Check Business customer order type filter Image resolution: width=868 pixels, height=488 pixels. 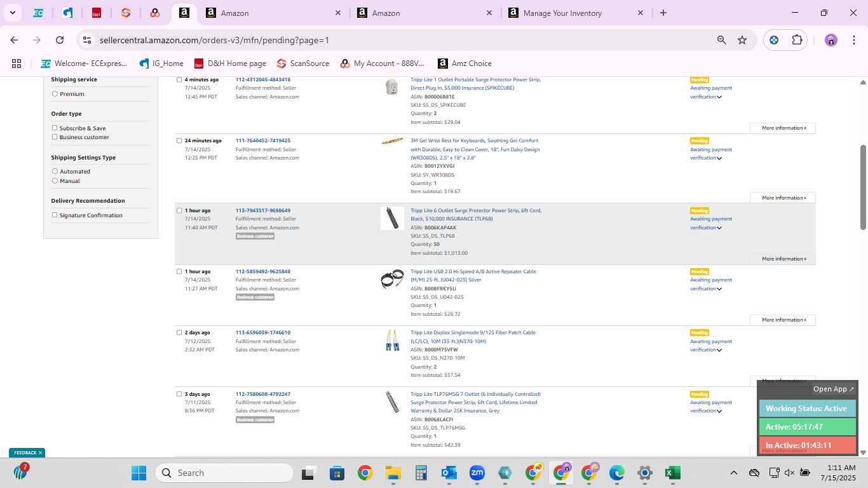[55, 137]
